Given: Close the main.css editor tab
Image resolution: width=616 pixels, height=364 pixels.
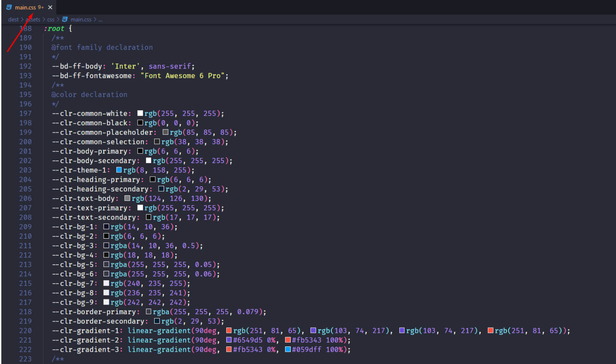Looking at the screenshot, I should click(x=50, y=7).
